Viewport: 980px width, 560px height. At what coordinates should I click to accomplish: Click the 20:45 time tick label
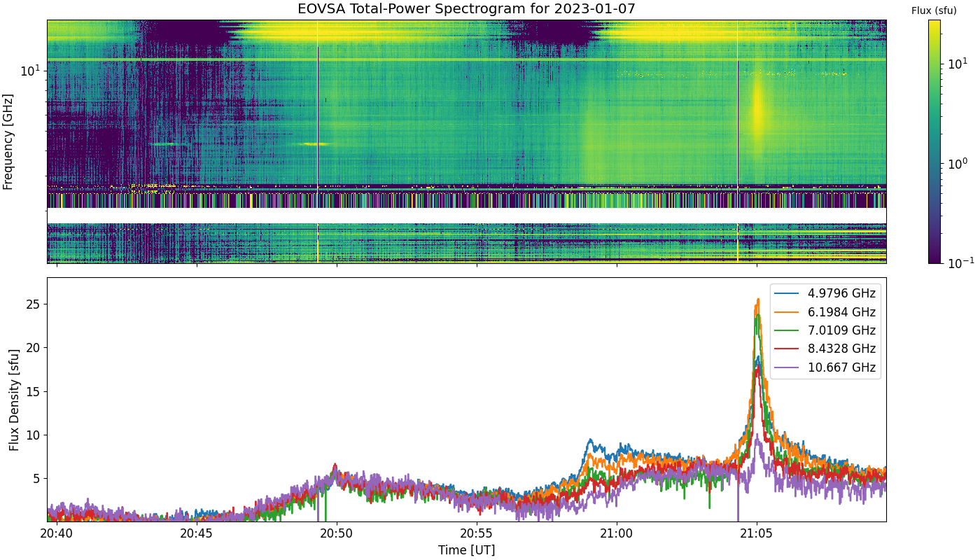[x=197, y=534]
